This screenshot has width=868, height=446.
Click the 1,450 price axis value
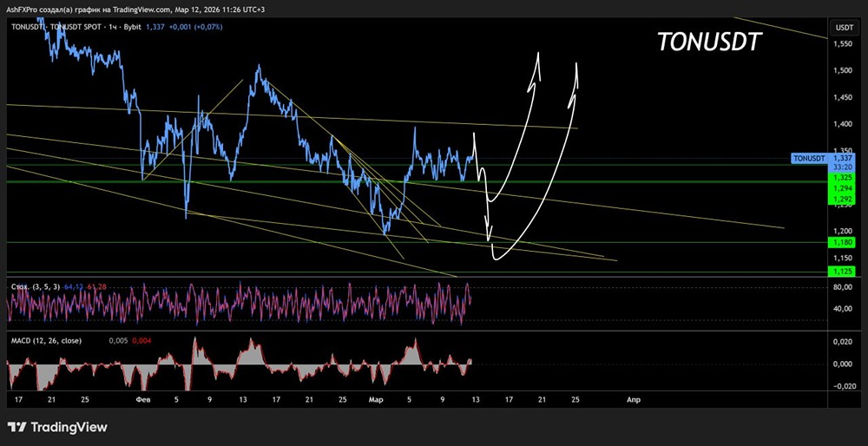tap(843, 97)
